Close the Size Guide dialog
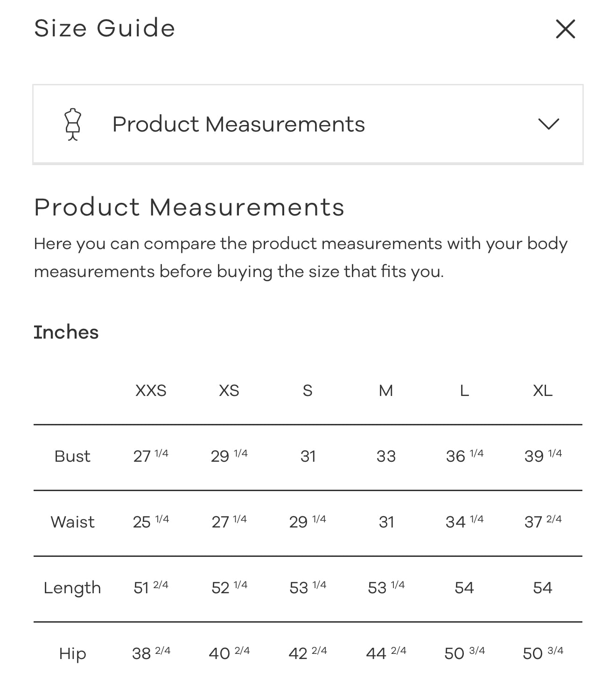 click(x=565, y=29)
